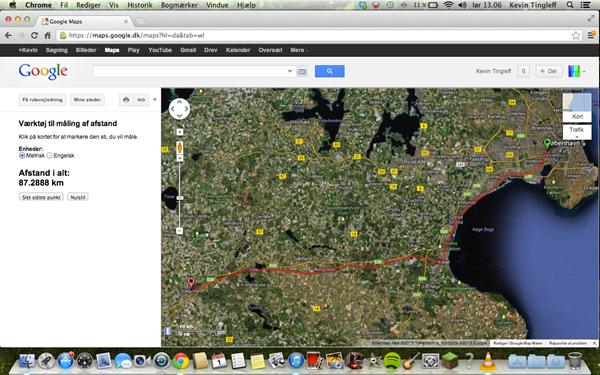The width and height of the screenshot is (600, 375).
Task: Open Spotlight search in menu bar
Action: click(570, 5)
